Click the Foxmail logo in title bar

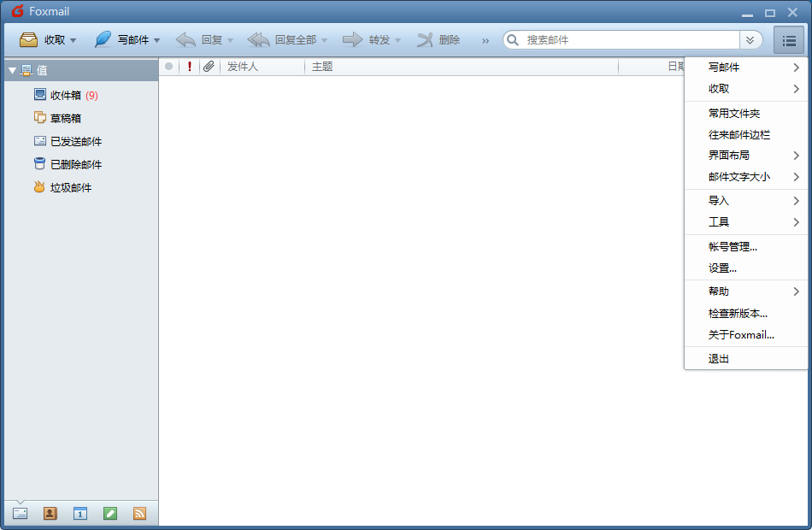[18, 11]
